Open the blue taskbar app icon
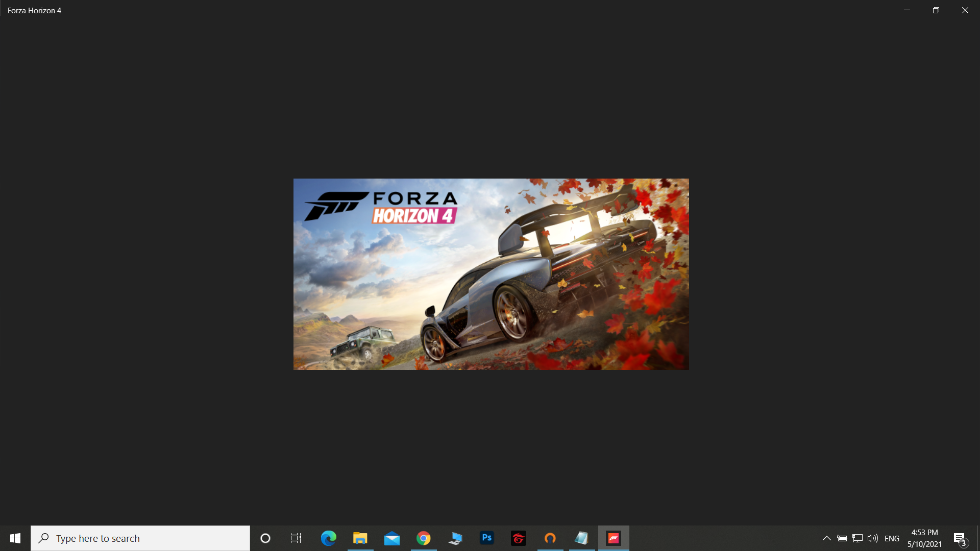 click(x=455, y=538)
